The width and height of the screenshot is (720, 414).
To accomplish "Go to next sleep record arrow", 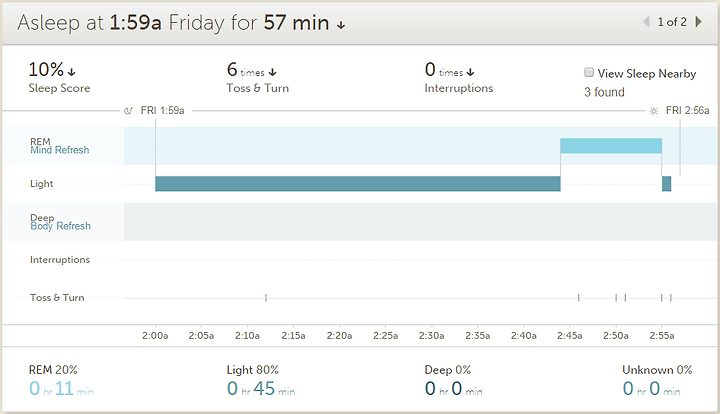I will [x=698, y=22].
